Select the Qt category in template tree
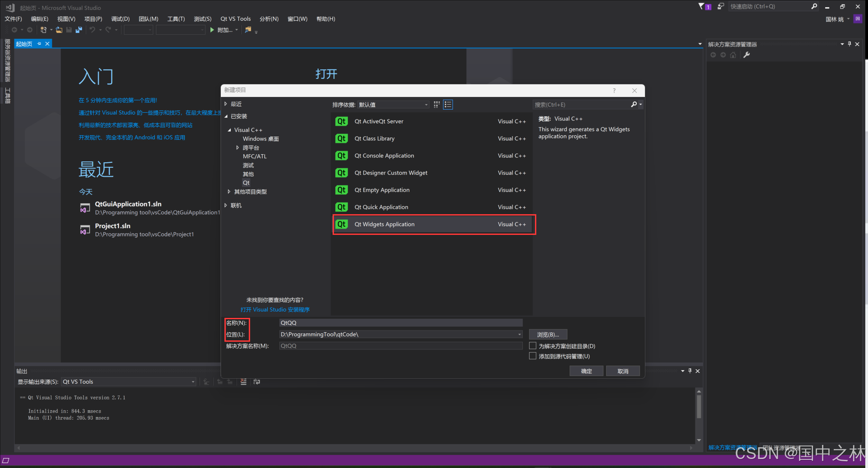Viewport: 868px width, 468px height. click(x=246, y=183)
